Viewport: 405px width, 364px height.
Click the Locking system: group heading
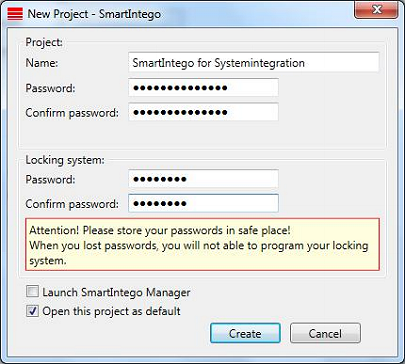[x=65, y=160]
